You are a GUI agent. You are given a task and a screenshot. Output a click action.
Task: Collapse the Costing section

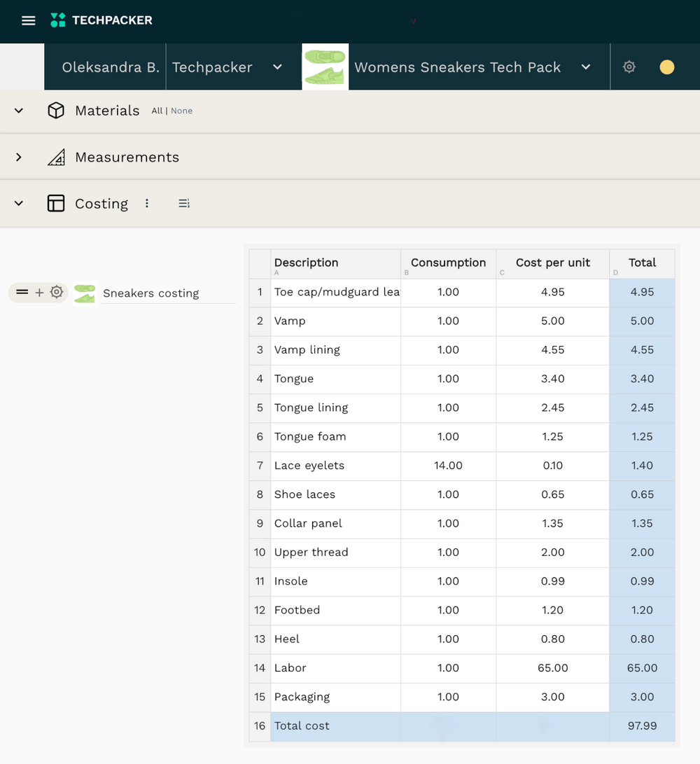point(18,203)
